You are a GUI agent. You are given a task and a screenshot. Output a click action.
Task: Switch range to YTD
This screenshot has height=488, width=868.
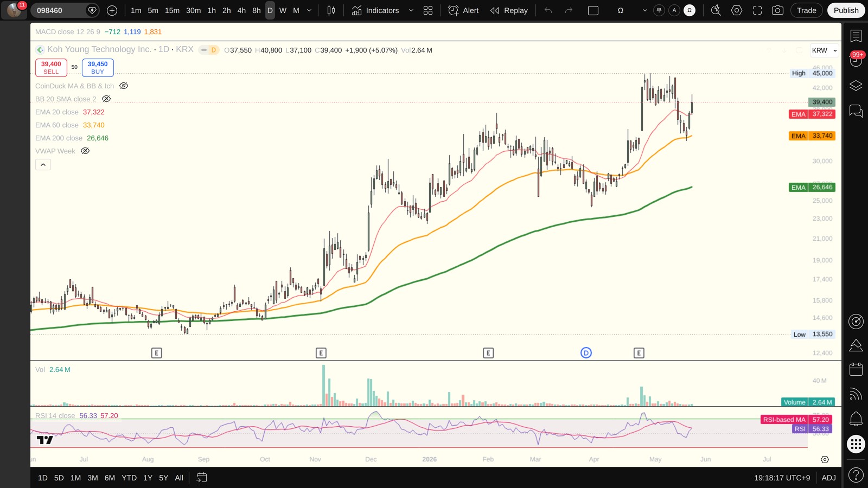(129, 478)
